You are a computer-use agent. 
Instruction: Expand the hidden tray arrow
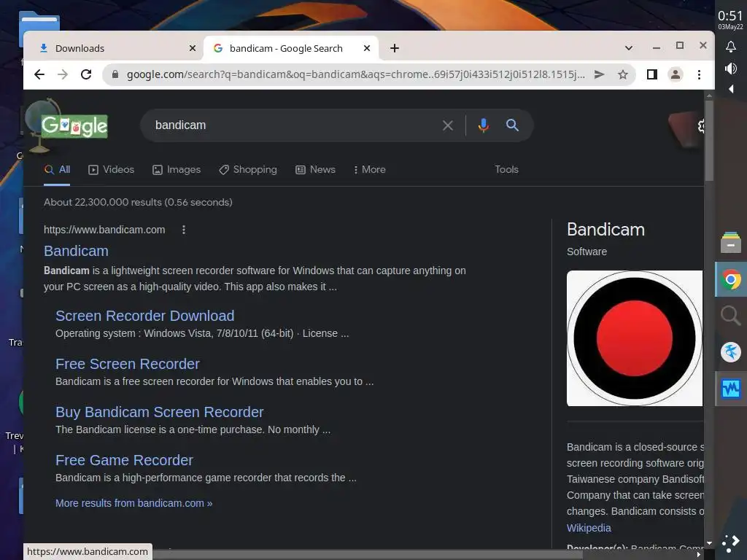pos(731,89)
